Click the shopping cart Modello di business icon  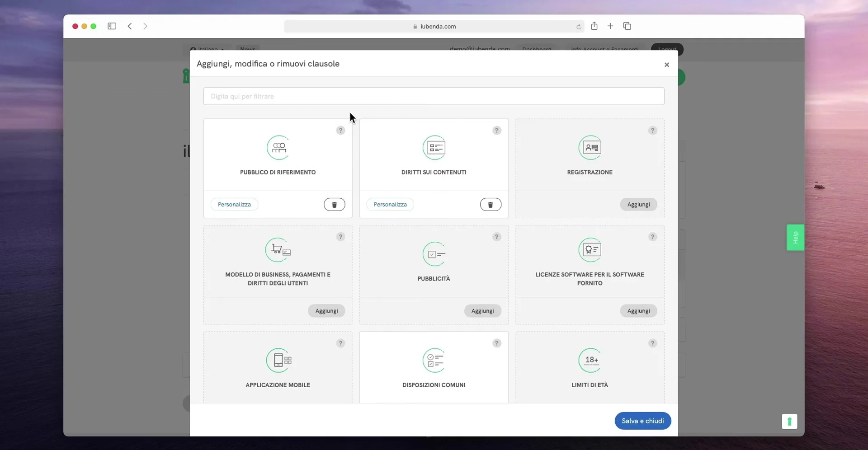pyautogui.click(x=278, y=250)
